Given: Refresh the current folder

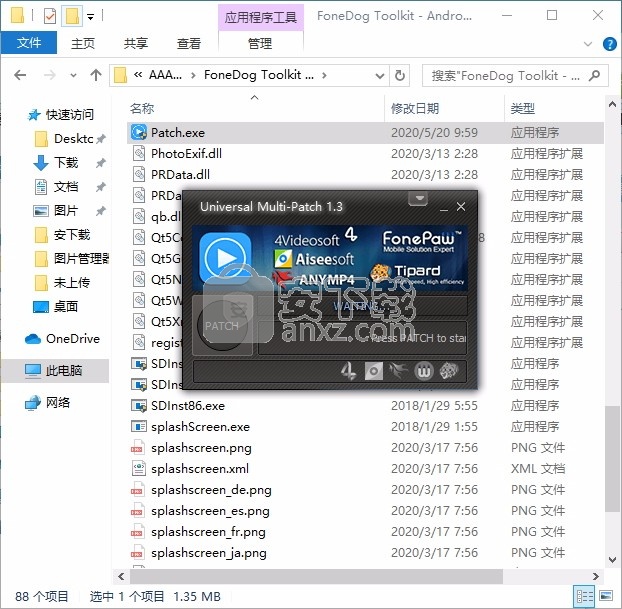Looking at the screenshot, I should point(400,75).
